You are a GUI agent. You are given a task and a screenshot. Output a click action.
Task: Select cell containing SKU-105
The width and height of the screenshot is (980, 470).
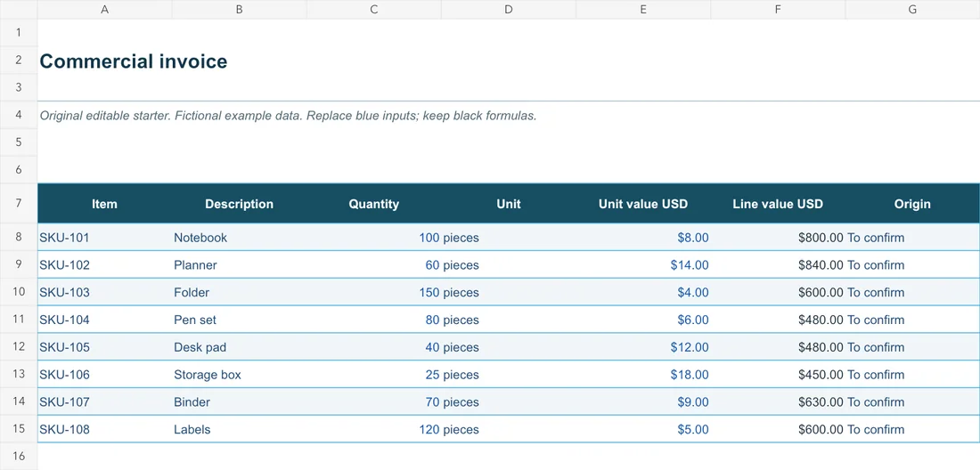click(x=104, y=347)
